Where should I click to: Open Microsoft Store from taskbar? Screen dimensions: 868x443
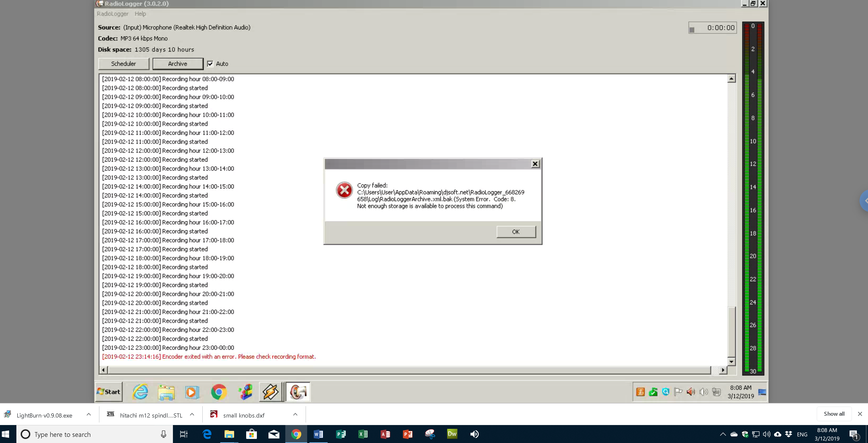[x=251, y=434]
